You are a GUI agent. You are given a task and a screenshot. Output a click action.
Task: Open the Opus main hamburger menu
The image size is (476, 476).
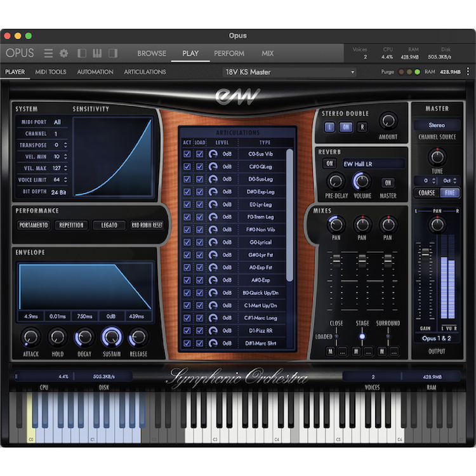pos(48,53)
